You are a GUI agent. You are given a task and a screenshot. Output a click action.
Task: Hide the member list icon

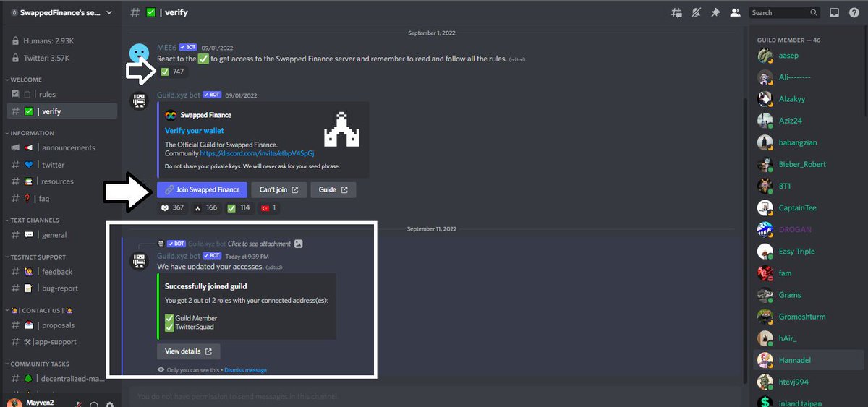click(x=735, y=12)
